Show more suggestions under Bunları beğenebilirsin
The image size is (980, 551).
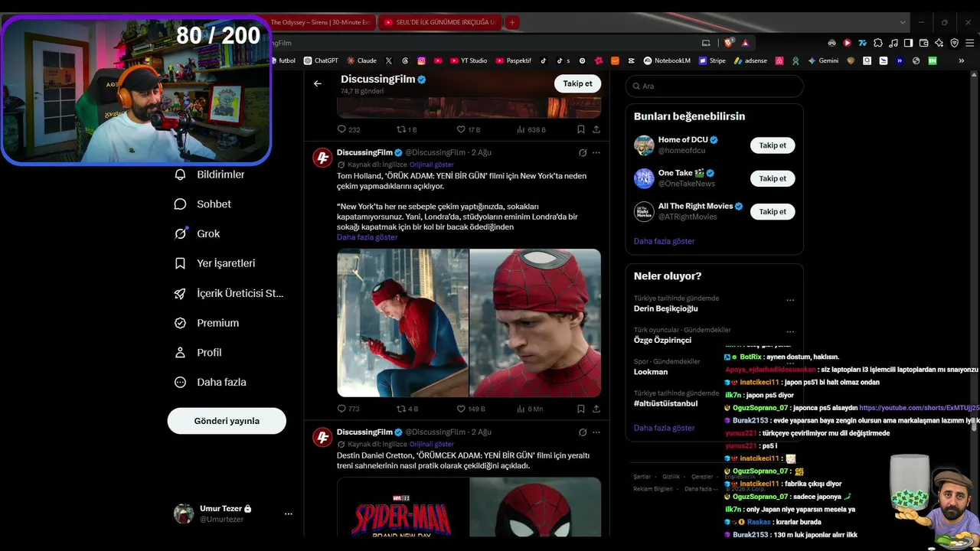pos(664,241)
